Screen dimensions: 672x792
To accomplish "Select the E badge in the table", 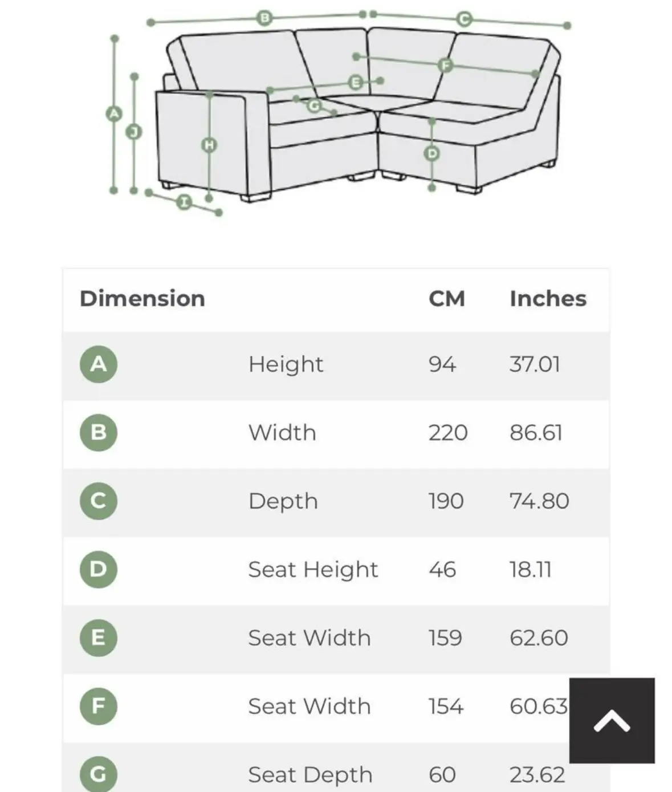I will [x=99, y=637].
